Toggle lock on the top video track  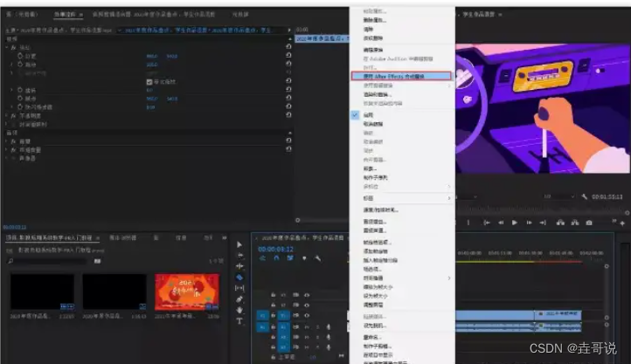[274, 295]
